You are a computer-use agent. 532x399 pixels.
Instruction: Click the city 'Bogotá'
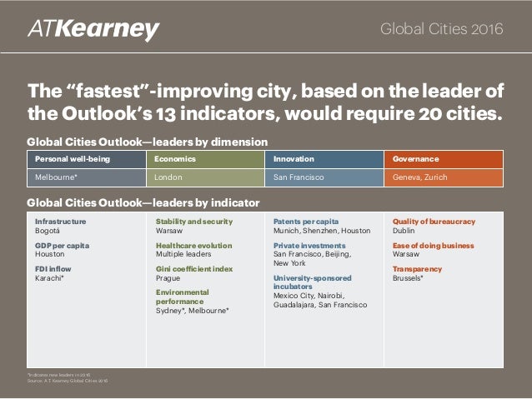tap(48, 231)
